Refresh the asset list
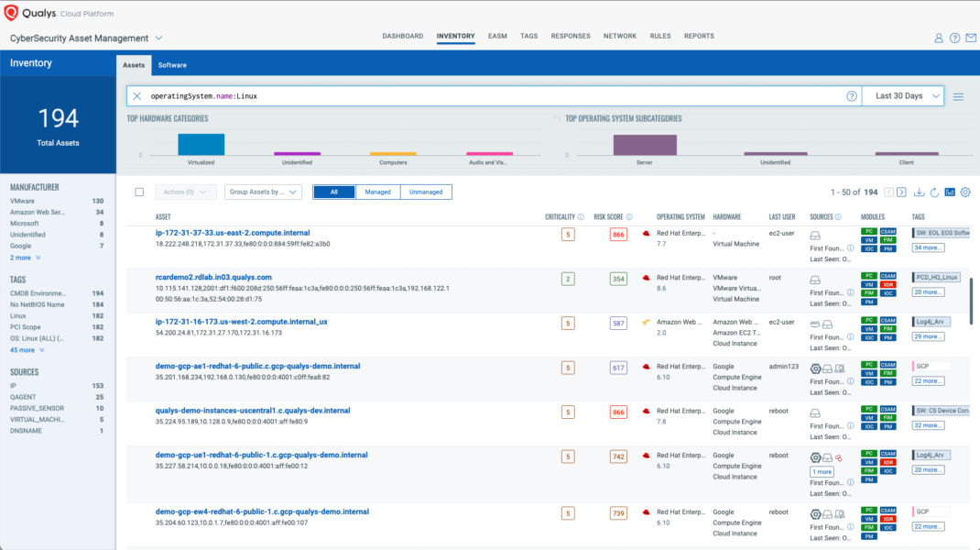The height and width of the screenshot is (550, 980). (x=934, y=192)
